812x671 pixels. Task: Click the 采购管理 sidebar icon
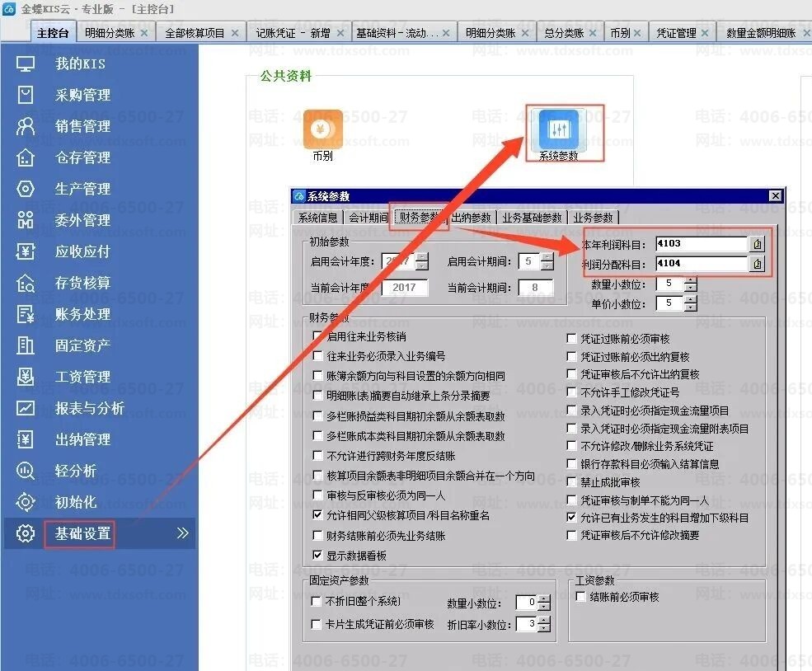[26, 95]
